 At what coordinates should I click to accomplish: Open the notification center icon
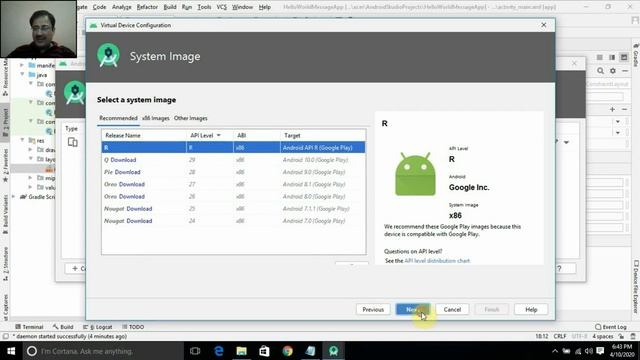(600, 351)
